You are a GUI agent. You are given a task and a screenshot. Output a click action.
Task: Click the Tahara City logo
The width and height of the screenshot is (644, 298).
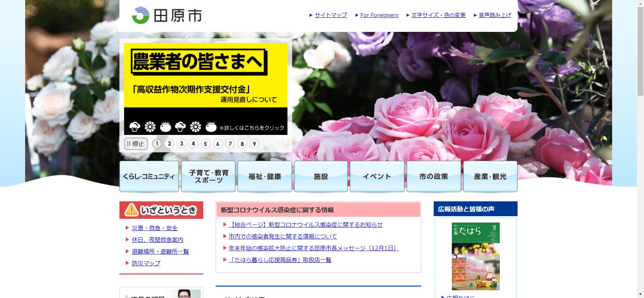coord(167,15)
